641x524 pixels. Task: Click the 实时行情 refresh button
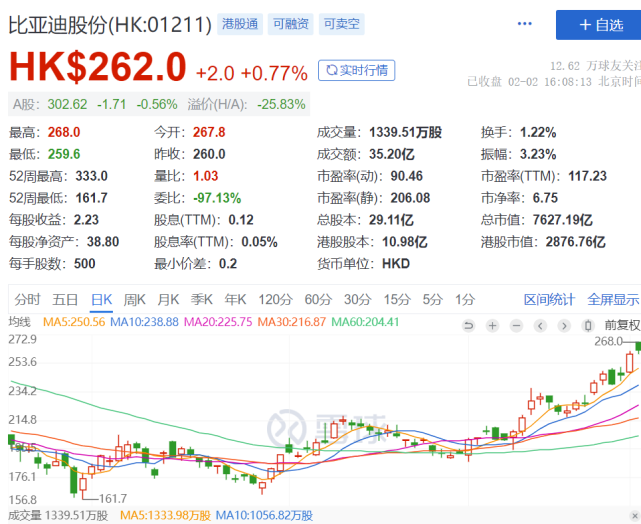pos(356,70)
